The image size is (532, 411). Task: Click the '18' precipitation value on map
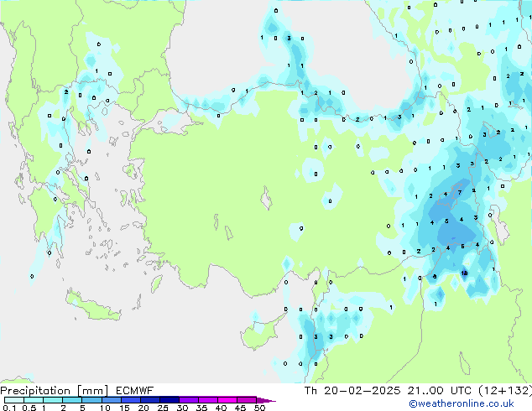465,273
